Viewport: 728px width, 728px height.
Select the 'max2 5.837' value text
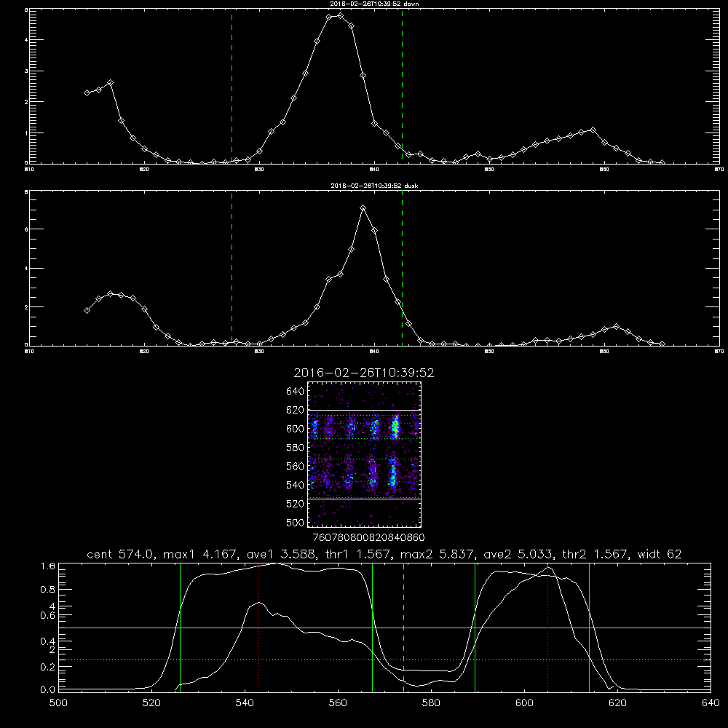click(x=437, y=554)
